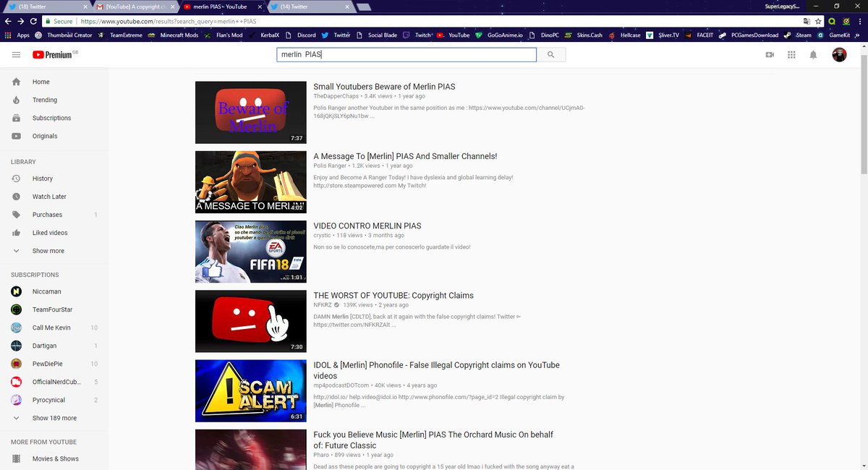
Task: Click the browser address bar URL
Action: [167, 21]
